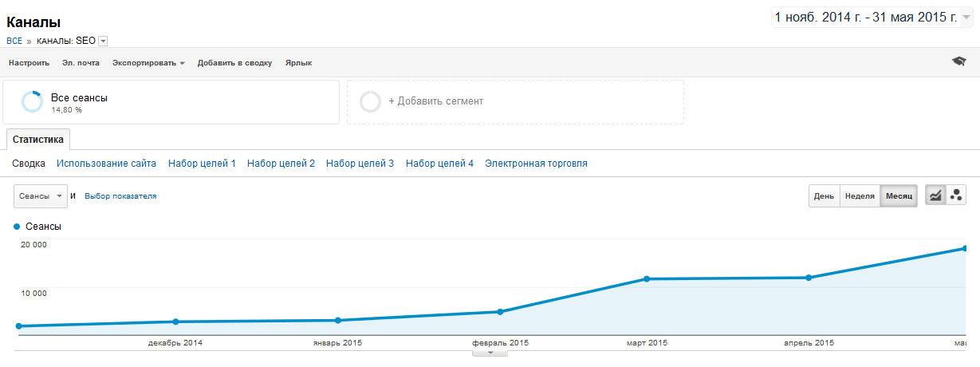980x367 pixels.
Task: Select the Сводка sub-tab
Action: 29,164
